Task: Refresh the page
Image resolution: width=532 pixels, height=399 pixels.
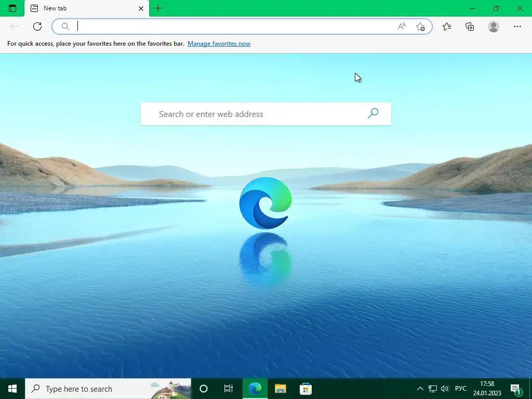Action: pos(37,26)
